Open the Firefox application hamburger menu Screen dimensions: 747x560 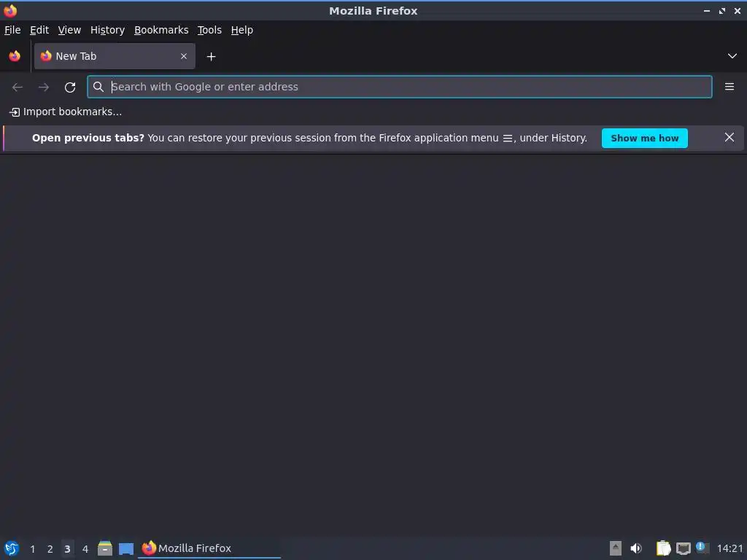(x=729, y=87)
